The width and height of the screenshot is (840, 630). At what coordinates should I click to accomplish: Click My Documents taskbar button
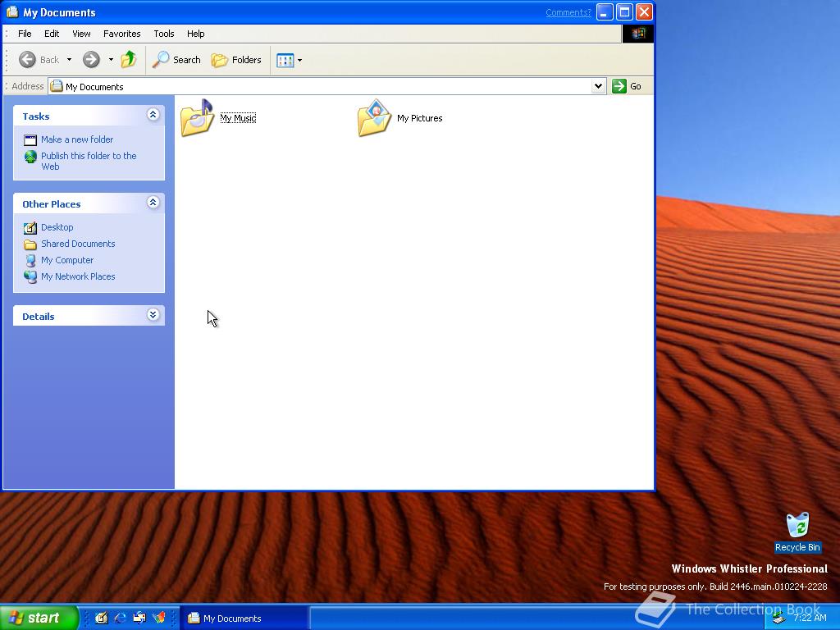click(244, 619)
